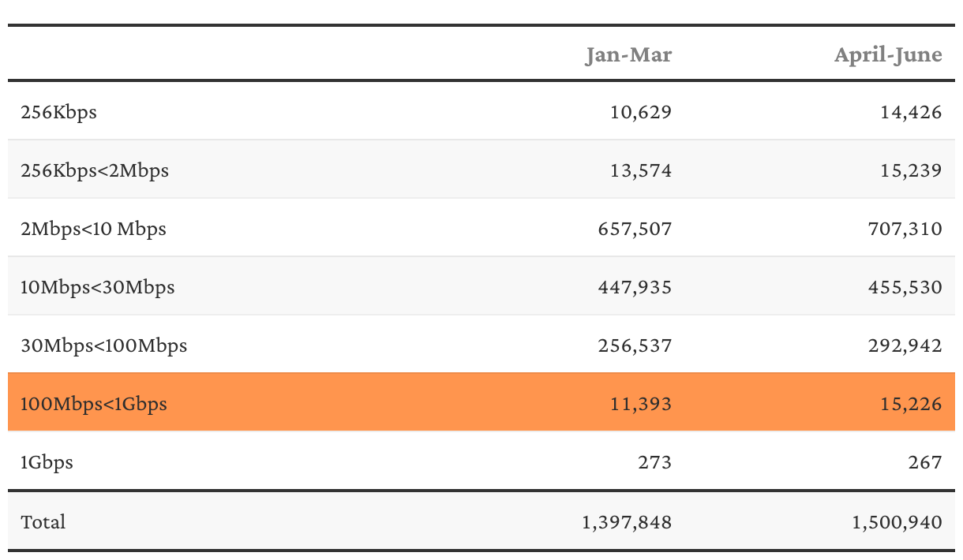This screenshot has height=560, width=963.
Task: Click the April-June column header
Action: 888,54
